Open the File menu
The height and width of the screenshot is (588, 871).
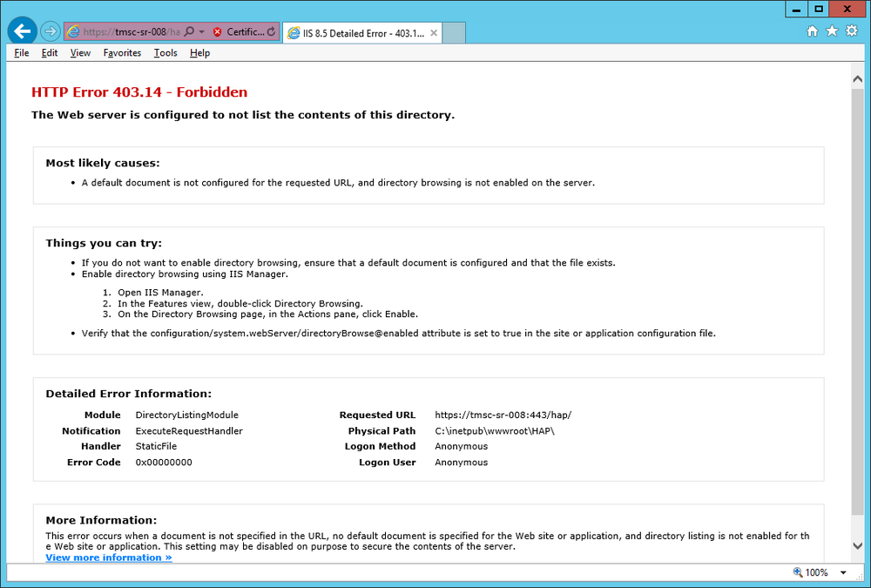click(x=22, y=53)
